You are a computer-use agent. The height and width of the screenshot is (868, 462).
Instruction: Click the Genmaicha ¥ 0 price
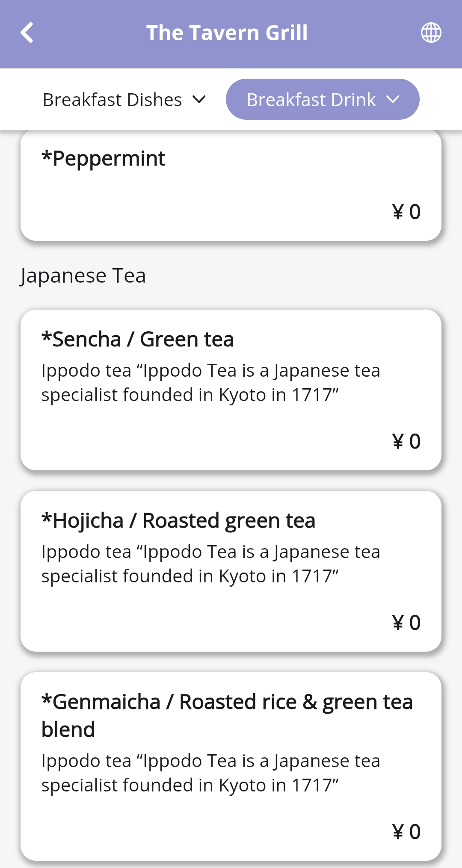click(406, 832)
